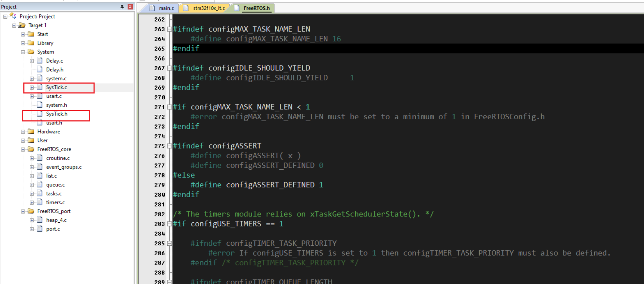
Task: Select event_groups.c in project tree
Action: [64, 167]
